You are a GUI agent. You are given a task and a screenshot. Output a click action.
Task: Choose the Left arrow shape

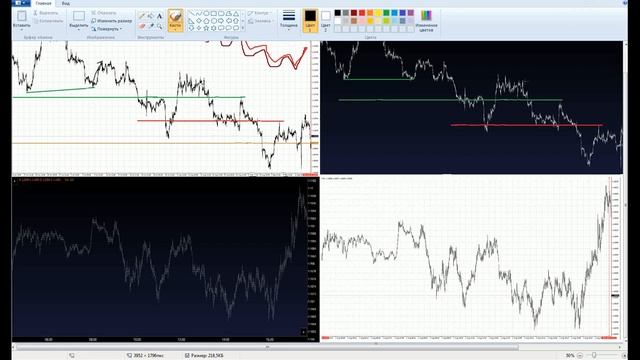pos(229,21)
